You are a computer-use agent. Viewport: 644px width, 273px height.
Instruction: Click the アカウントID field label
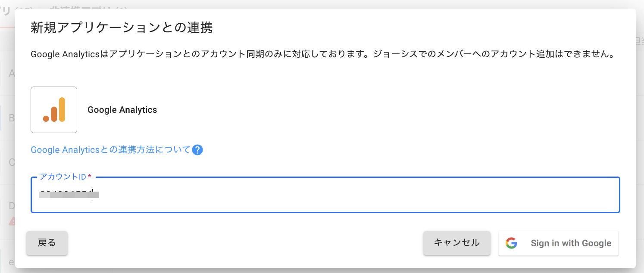pos(63,177)
